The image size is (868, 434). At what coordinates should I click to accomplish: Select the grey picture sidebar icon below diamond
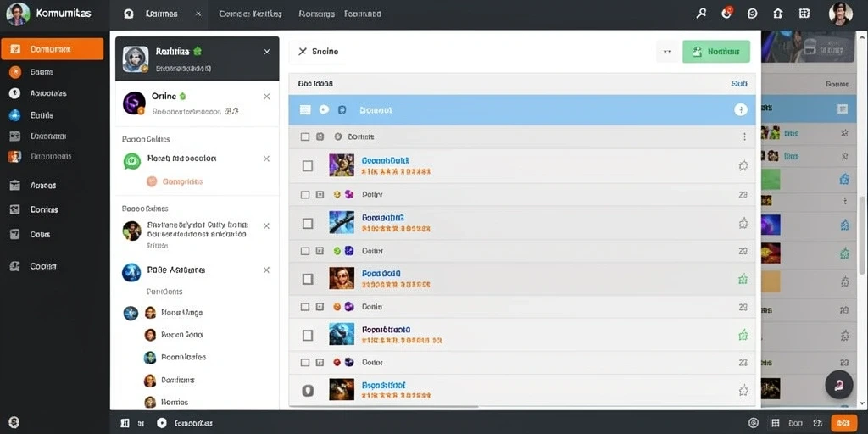(x=15, y=136)
